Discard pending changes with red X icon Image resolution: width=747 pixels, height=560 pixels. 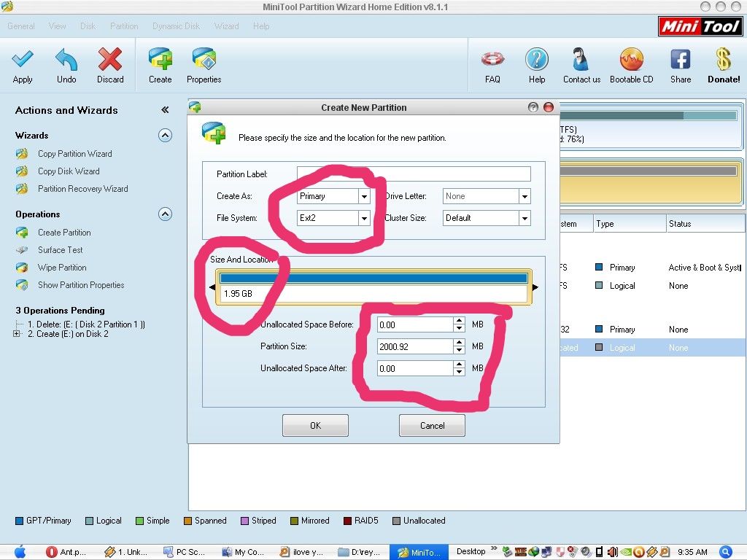[x=110, y=61]
